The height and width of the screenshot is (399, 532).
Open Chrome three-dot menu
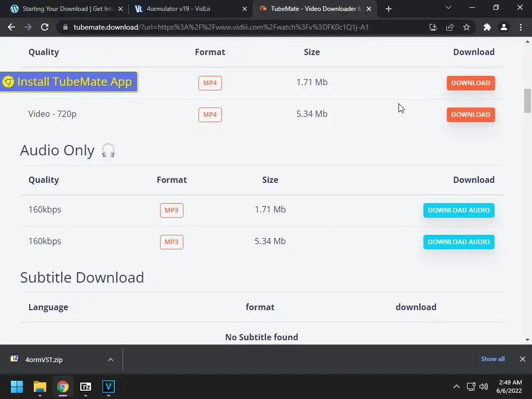521,27
